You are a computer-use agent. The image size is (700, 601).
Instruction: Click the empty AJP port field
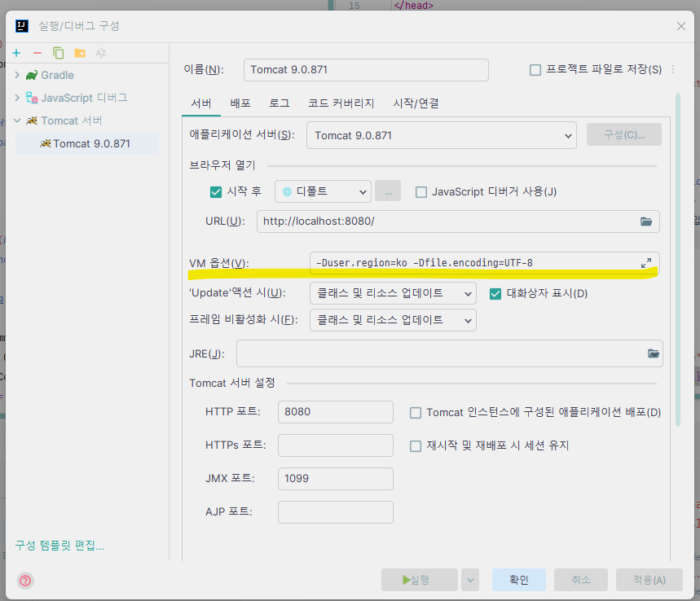pos(335,512)
